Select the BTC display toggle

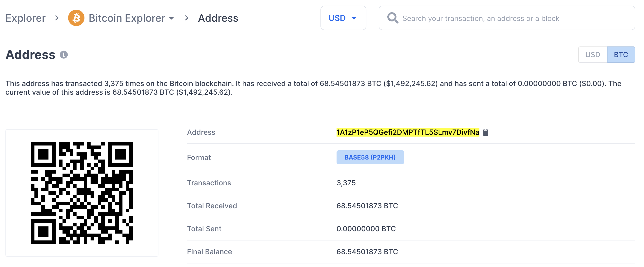coord(621,54)
